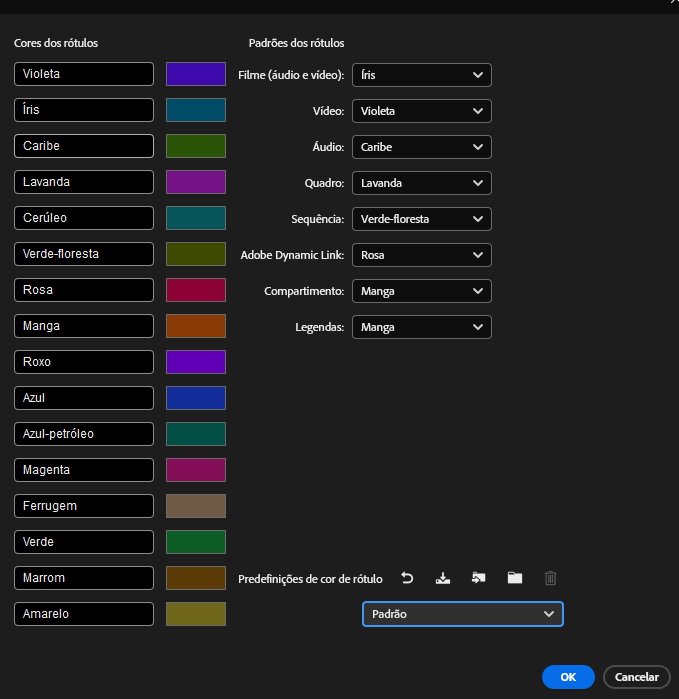Click the Íris label name field

pos(84,110)
